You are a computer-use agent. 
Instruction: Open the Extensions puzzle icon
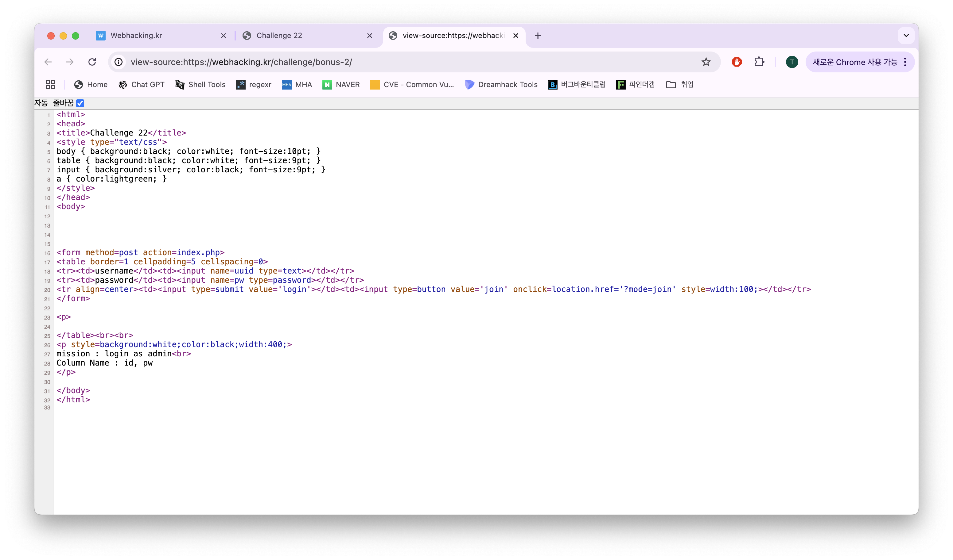point(759,62)
